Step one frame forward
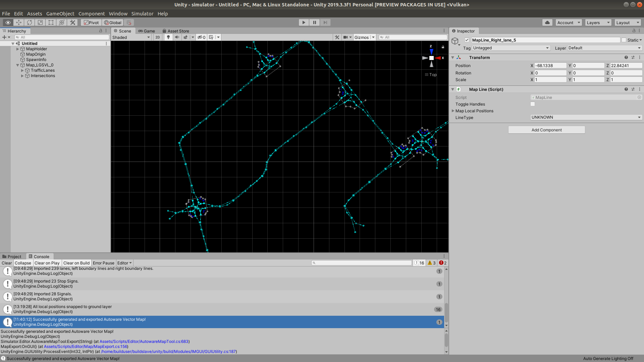This screenshot has width=644, height=362. click(325, 22)
